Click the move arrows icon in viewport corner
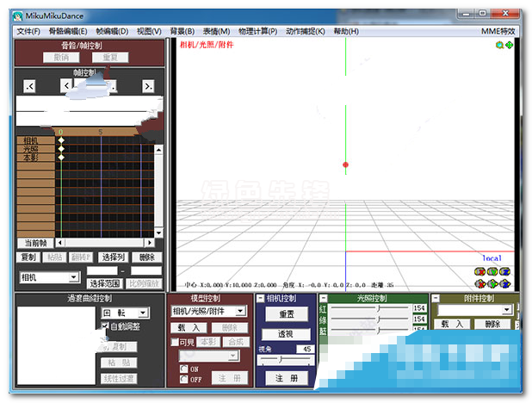The width and height of the screenshot is (532, 403). coord(509,45)
